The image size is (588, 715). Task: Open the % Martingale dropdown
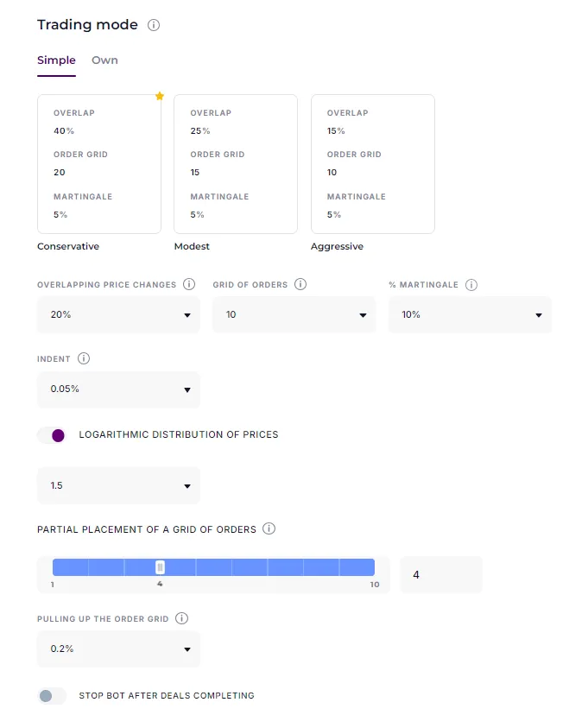(x=470, y=315)
